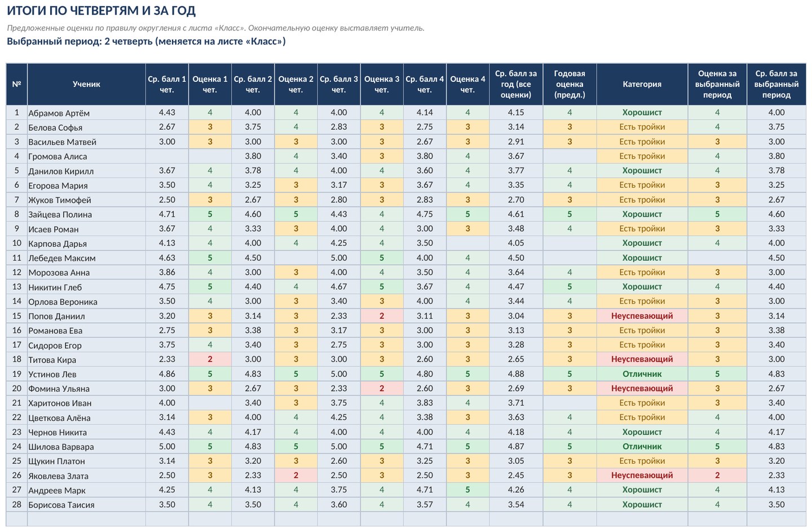Click the student name "Борисова Таисия"
812x532 pixels.
click(61, 505)
